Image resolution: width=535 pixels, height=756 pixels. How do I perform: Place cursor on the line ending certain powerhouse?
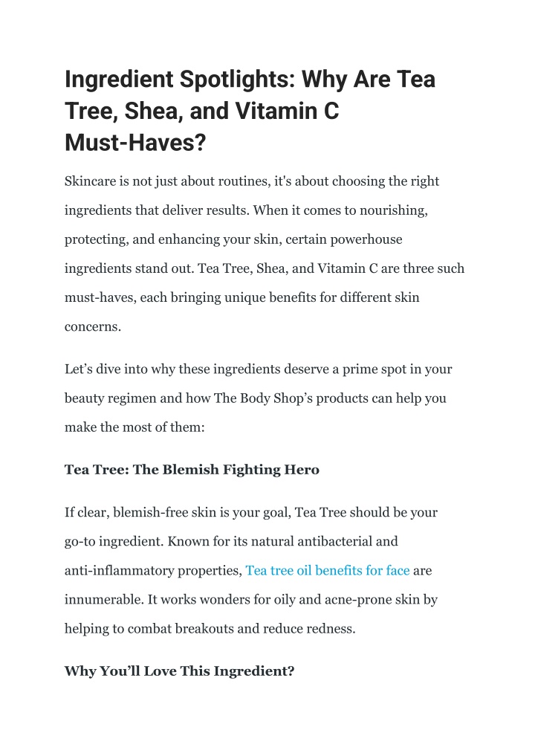233,239
